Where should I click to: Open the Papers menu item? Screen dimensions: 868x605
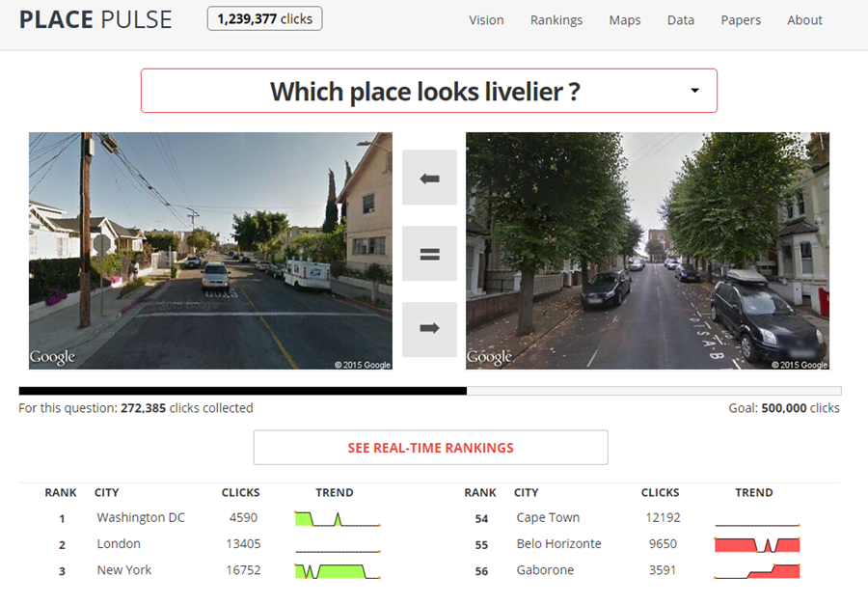click(741, 20)
